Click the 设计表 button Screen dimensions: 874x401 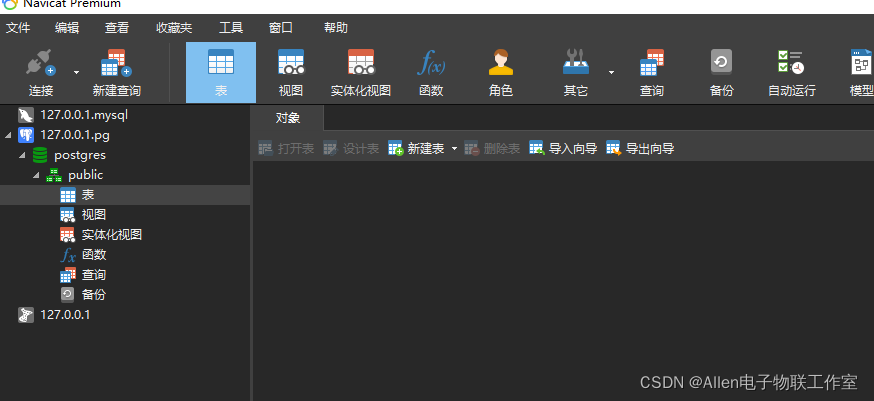point(351,149)
